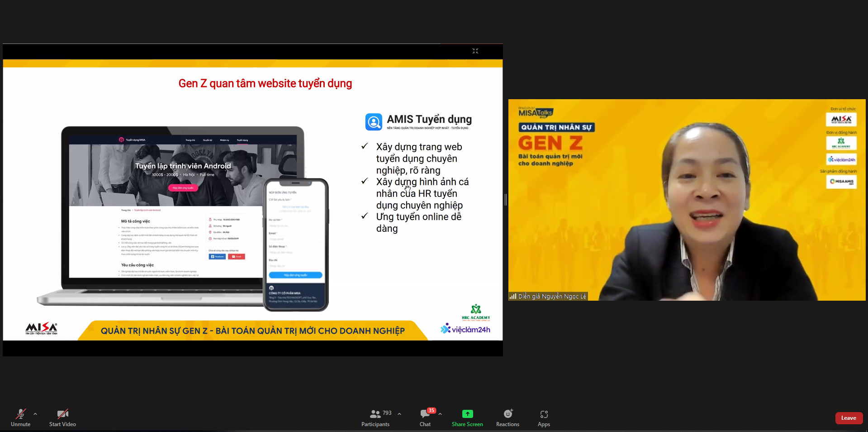Click the pink apply button on laptop mockup

(183, 188)
